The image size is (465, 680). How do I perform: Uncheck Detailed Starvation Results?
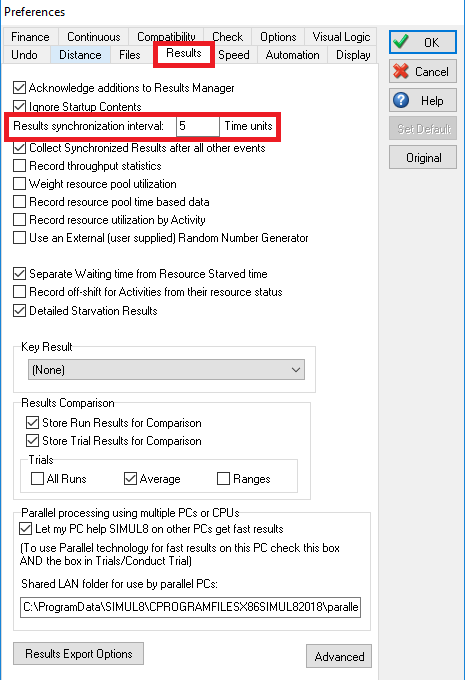pyautogui.click(x=19, y=311)
